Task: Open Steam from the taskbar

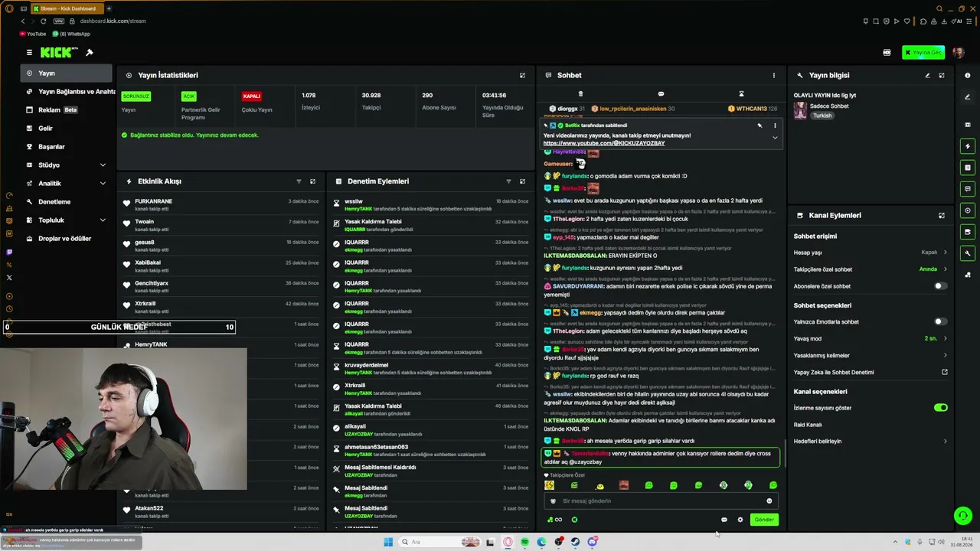Action: (576, 542)
